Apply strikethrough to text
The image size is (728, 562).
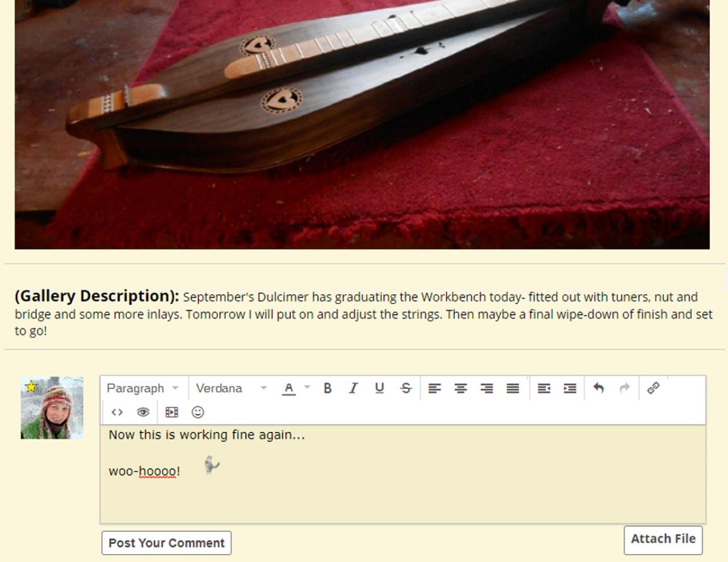406,388
